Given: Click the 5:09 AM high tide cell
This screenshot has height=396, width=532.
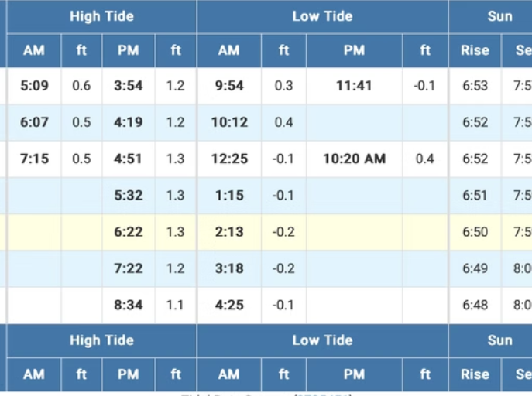Looking at the screenshot, I should tap(34, 86).
